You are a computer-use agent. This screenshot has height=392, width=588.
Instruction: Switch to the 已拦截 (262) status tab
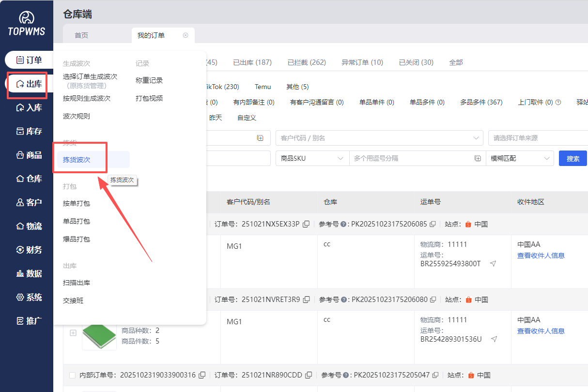pos(307,62)
